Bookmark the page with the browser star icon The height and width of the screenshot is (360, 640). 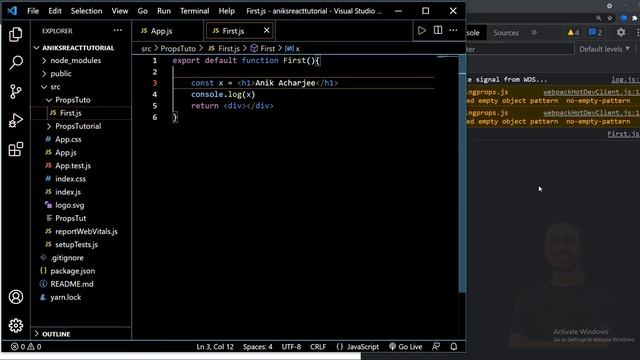click(610, 18)
